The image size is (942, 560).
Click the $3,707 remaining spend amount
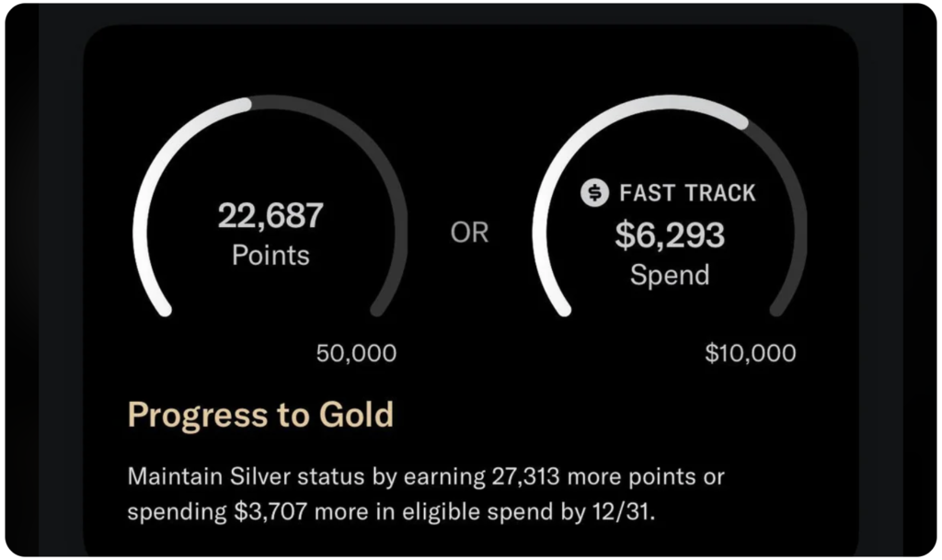click(261, 511)
